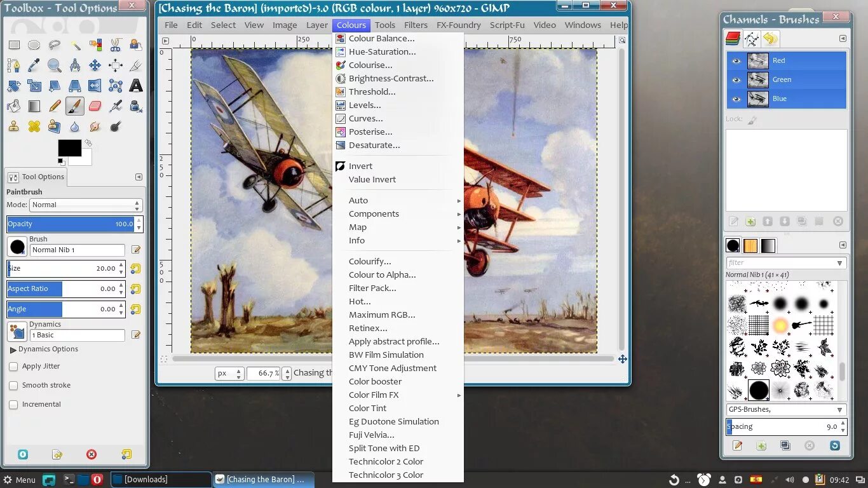
Task: Select the Blend gradient tool
Action: click(34, 106)
